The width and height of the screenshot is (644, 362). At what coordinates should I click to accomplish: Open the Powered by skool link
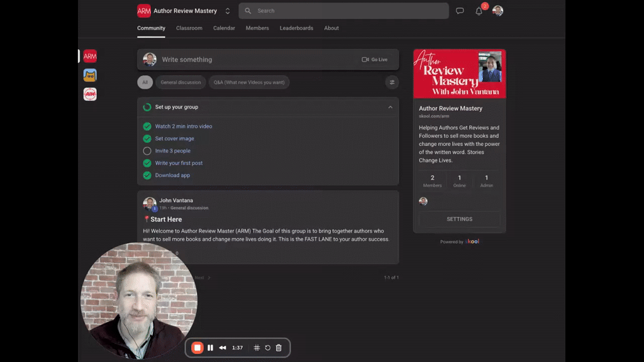point(459,241)
